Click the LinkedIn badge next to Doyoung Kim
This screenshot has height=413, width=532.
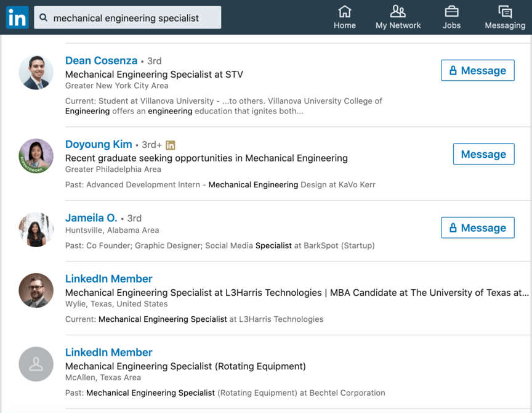click(170, 144)
